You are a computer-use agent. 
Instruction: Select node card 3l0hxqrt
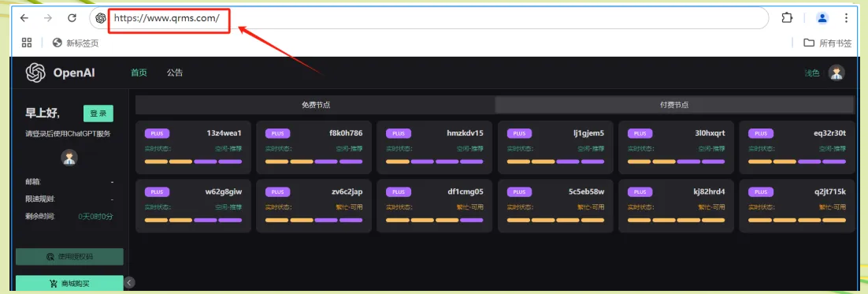677,147
